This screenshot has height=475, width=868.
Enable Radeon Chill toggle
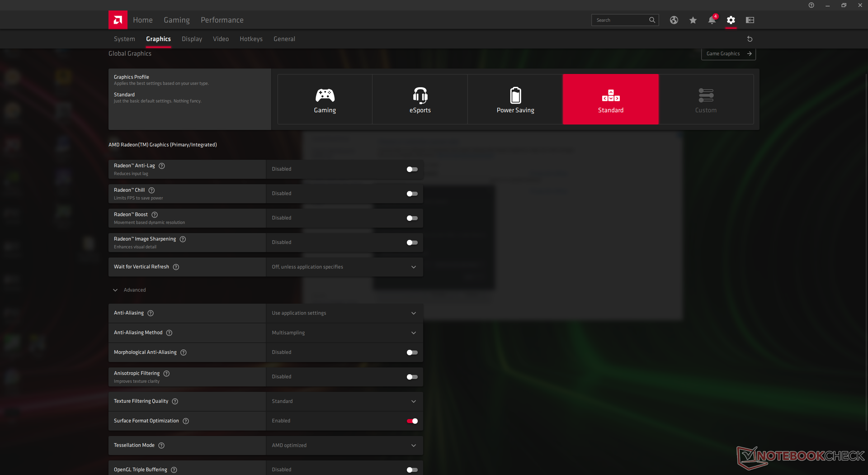tap(412, 194)
